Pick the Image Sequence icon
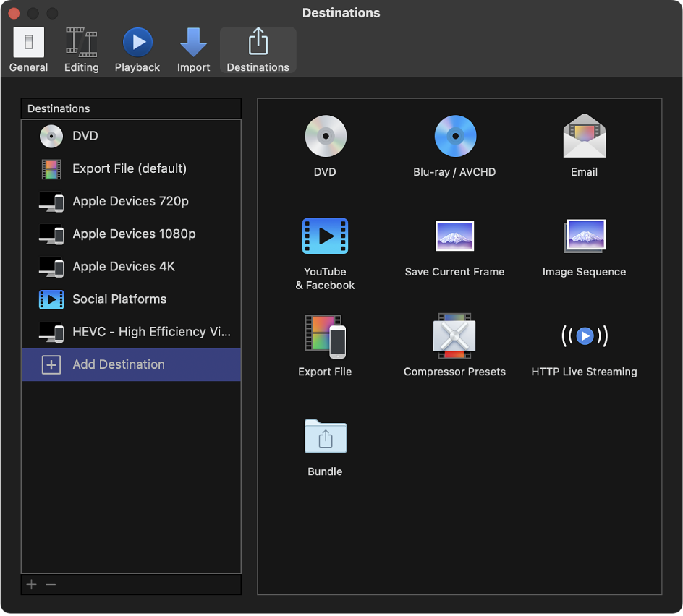 (584, 236)
